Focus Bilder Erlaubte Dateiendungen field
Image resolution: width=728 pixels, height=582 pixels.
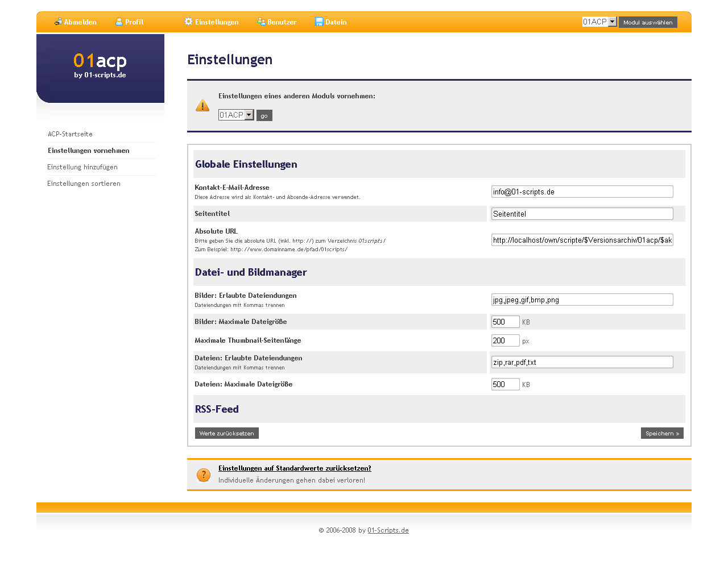[x=582, y=300]
